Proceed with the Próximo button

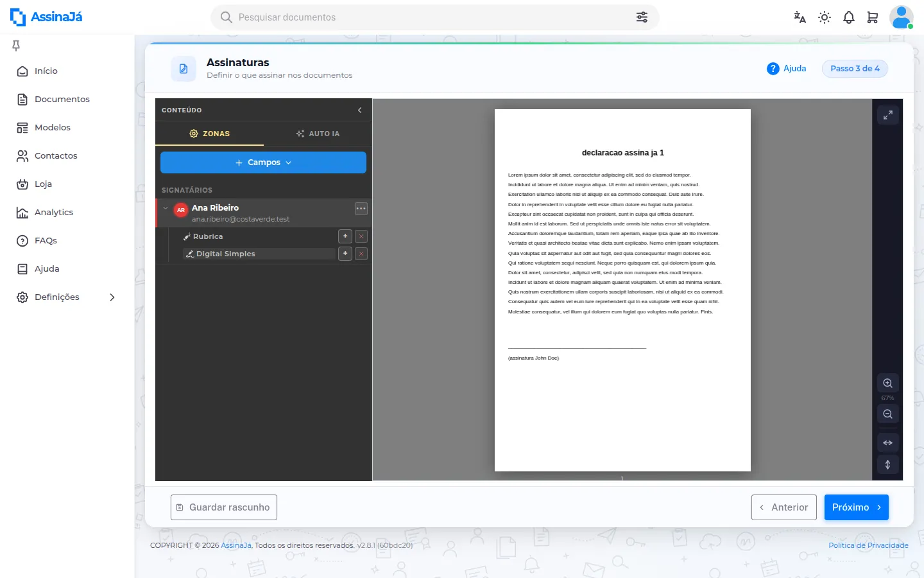tap(857, 507)
